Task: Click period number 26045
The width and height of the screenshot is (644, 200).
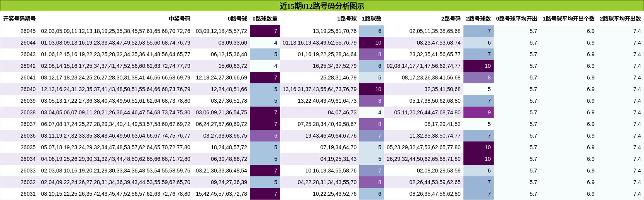Action: click(x=28, y=31)
